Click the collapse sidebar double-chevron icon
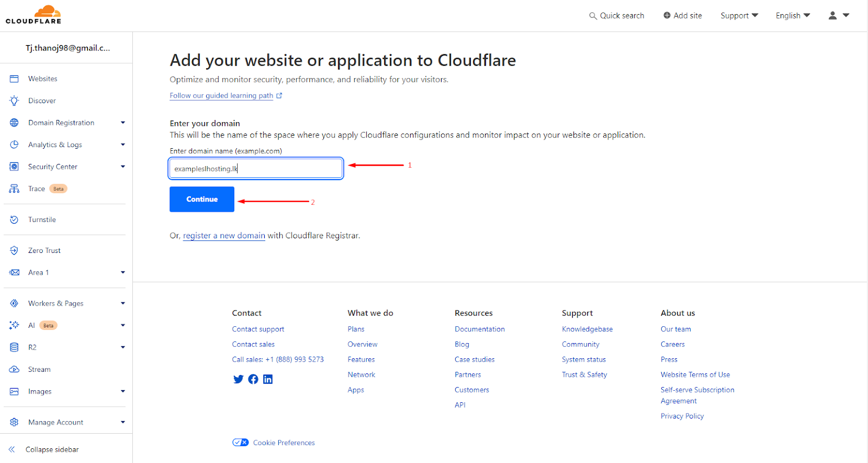The height and width of the screenshot is (463, 868). pos(11,449)
